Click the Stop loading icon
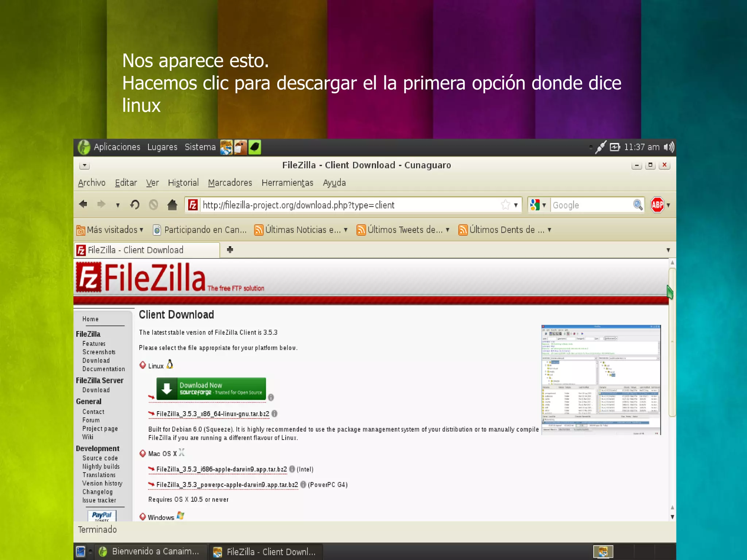The image size is (747, 560). pos(154,205)
